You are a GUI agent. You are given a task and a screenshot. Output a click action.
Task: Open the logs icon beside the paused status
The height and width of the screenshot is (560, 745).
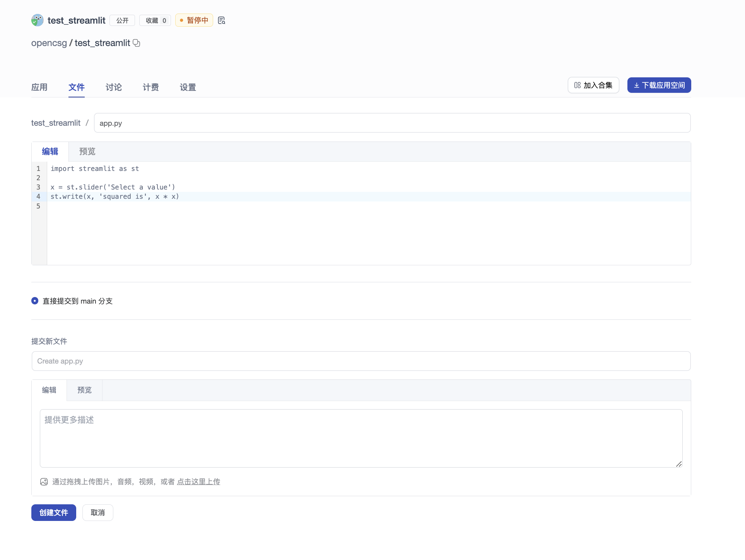(221, 20)
